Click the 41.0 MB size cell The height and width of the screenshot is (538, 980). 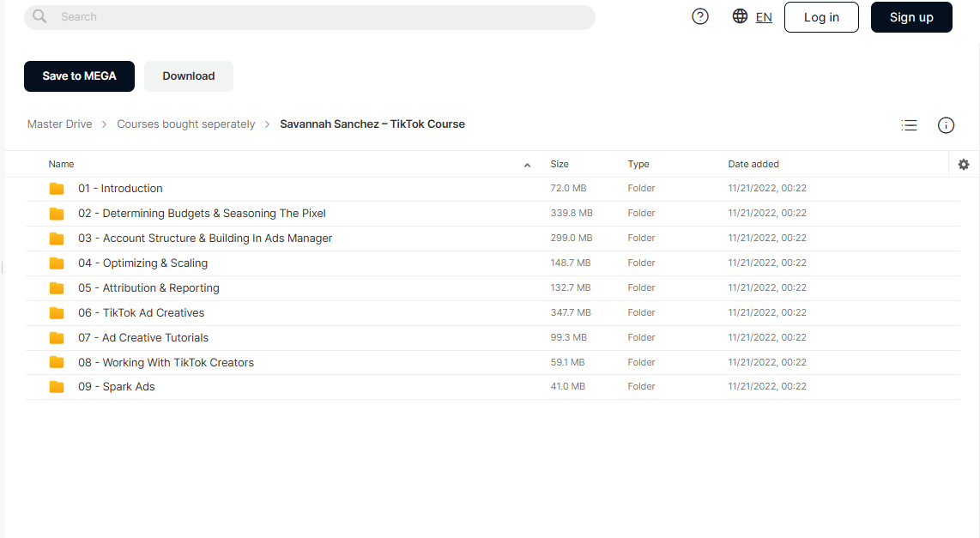(x=567, y=387)
